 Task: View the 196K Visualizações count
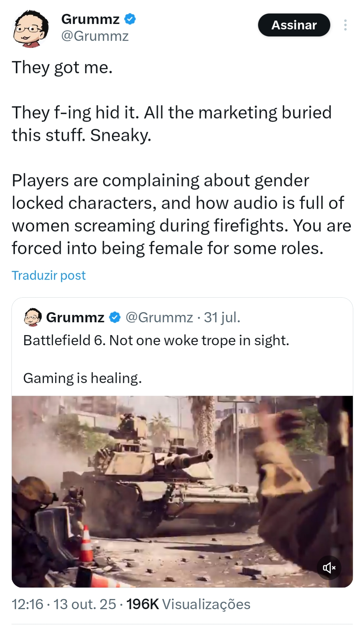pos(188,604)
